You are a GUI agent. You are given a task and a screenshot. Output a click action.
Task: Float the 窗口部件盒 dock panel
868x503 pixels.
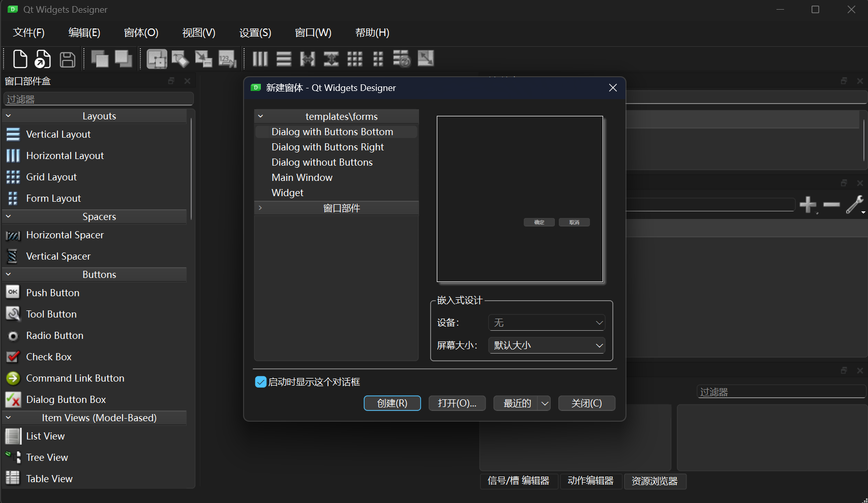pyautogui.click(x=171, y=81)
